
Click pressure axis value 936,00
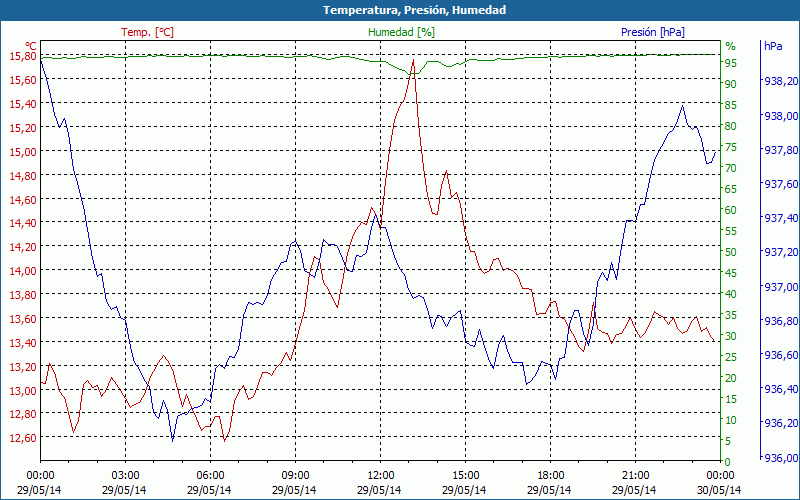(781, 457)
